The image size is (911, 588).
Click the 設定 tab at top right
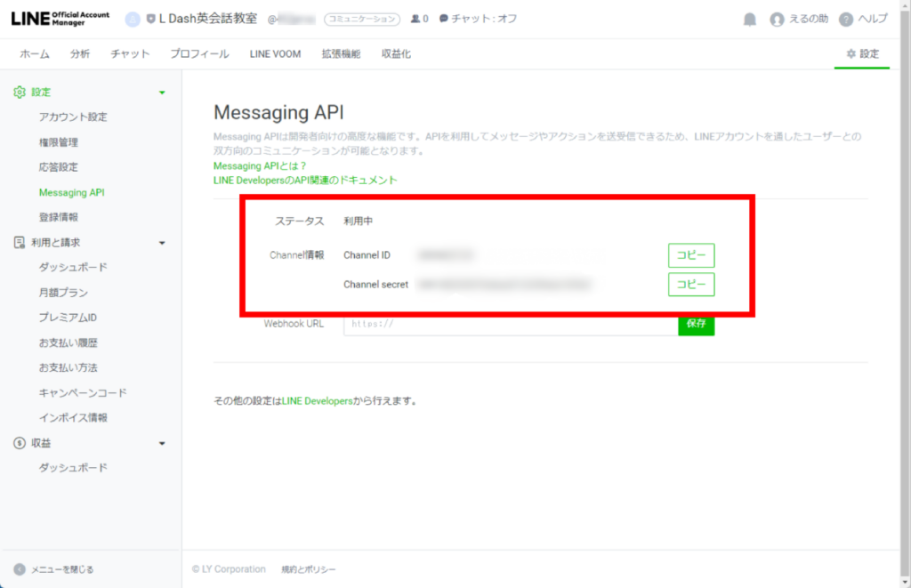coord(862,54)
